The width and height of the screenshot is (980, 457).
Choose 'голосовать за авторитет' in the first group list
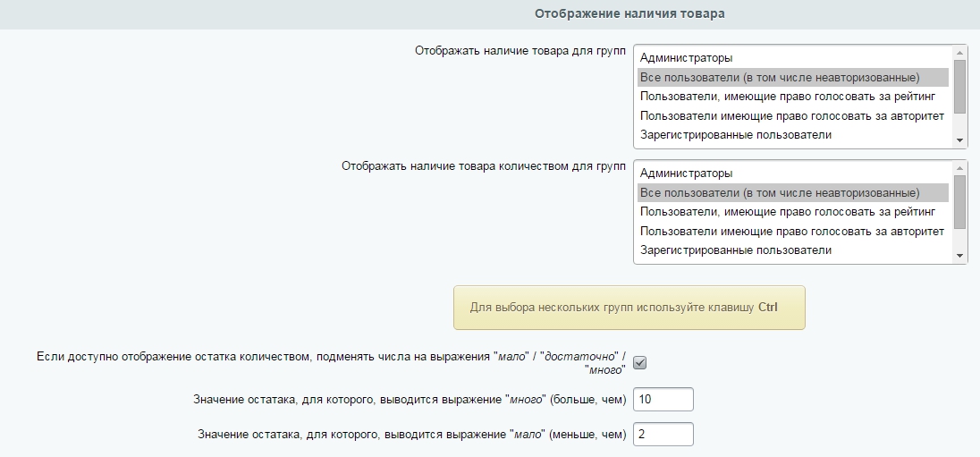click(x=791, y=115)
